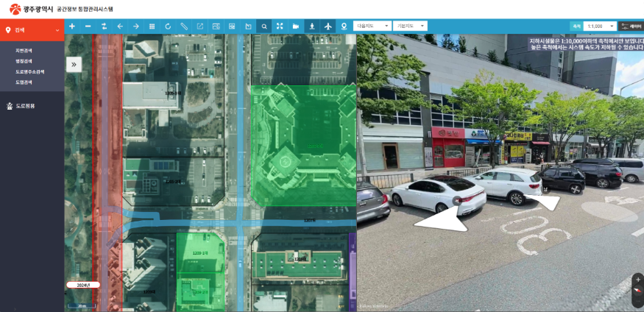Screen dimensions: 644x312
Task: Toggle the street view pegman tool
Action: [x=312, y=26]
